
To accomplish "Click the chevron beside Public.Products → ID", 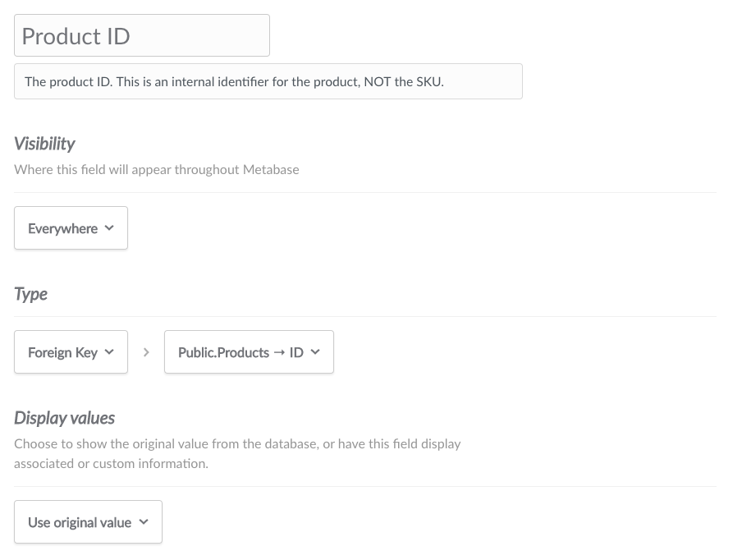I will [x=315, y=352].
